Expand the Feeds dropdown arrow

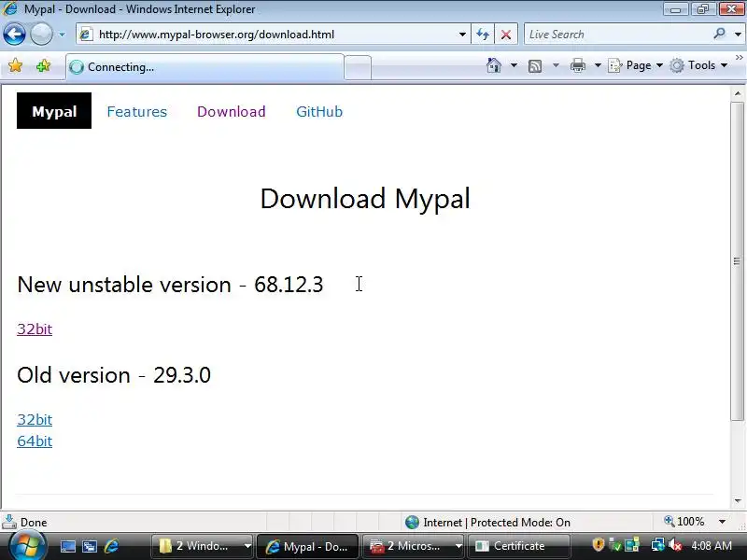point(556,65)
